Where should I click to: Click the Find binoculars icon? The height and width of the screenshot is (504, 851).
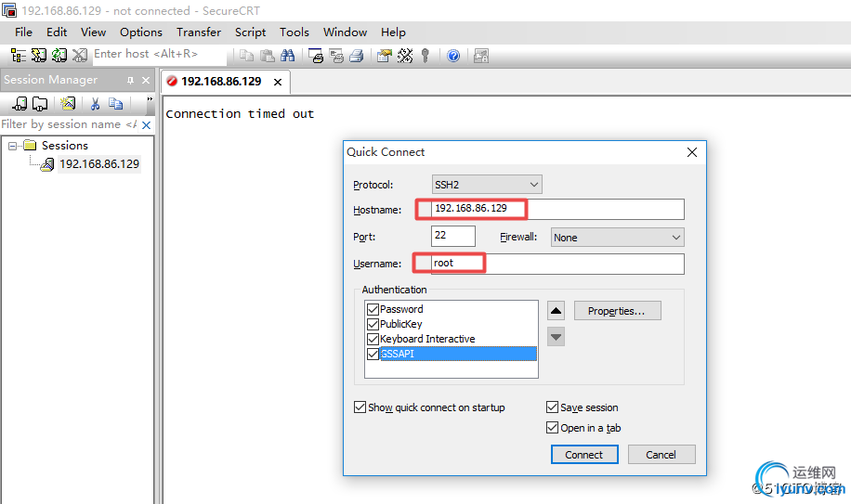click(287, 56)
